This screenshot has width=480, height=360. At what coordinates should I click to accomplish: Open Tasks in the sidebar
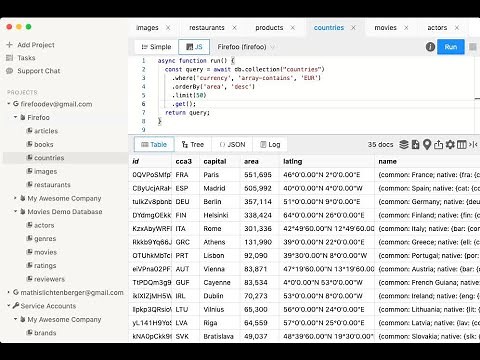coord(26,58)
